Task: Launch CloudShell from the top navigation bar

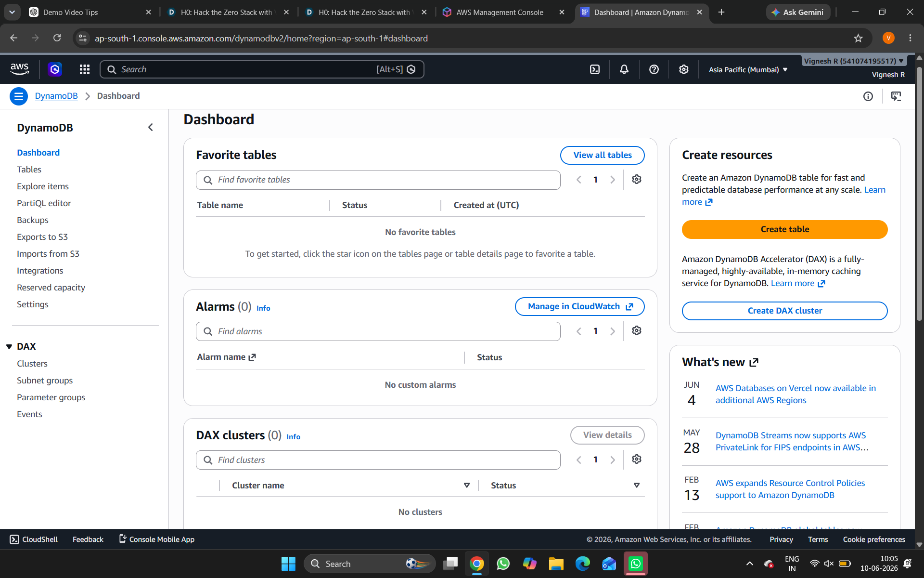Action: coord(595,69)
